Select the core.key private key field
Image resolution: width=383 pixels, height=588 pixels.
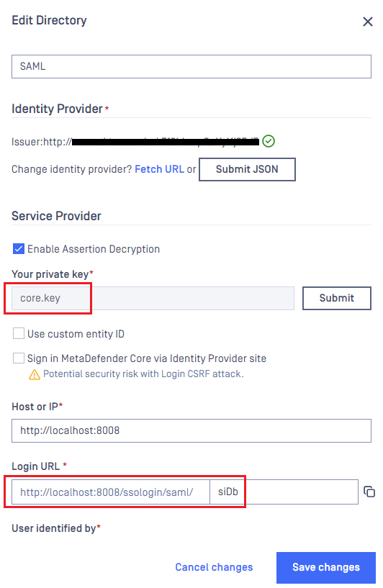[x=153, y=298]
